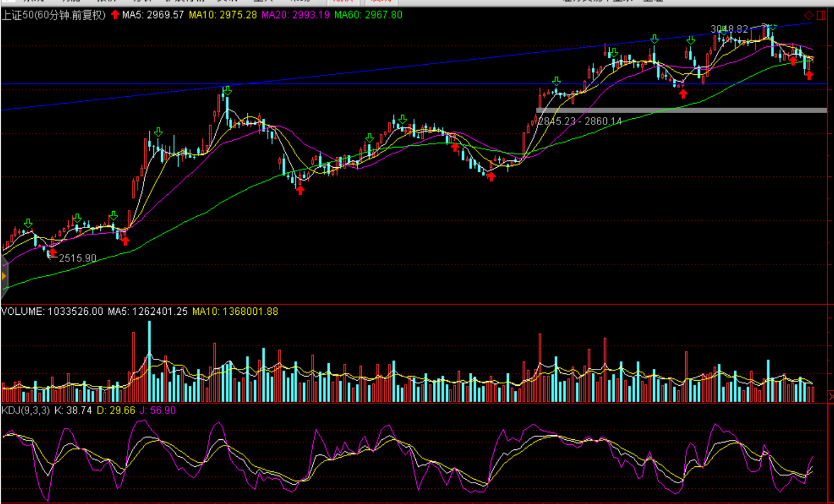Select the MA5: 2969.57 indicator label
834x504 pixels.
[153, 15]
